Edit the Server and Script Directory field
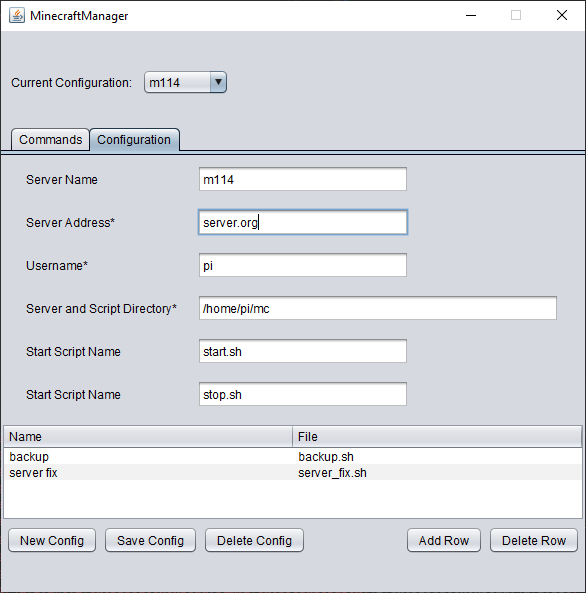The width and height of the screenshot is (586, 593). [x=378, y=308]
